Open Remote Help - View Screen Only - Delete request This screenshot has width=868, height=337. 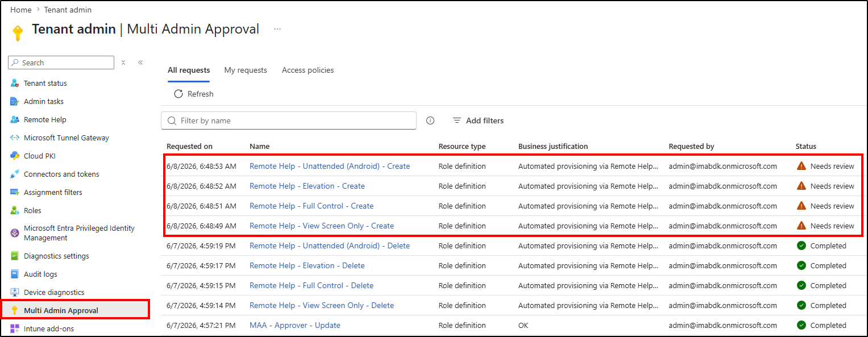[322, 305]
